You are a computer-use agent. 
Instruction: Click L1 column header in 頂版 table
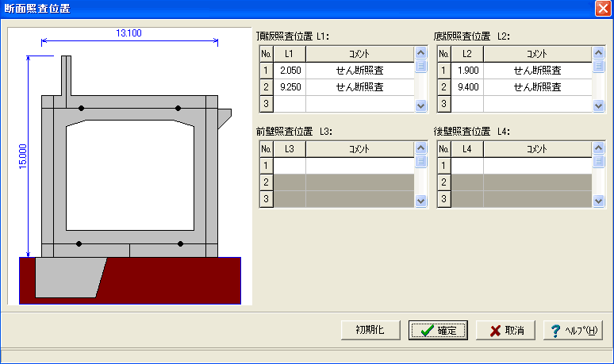290,54
